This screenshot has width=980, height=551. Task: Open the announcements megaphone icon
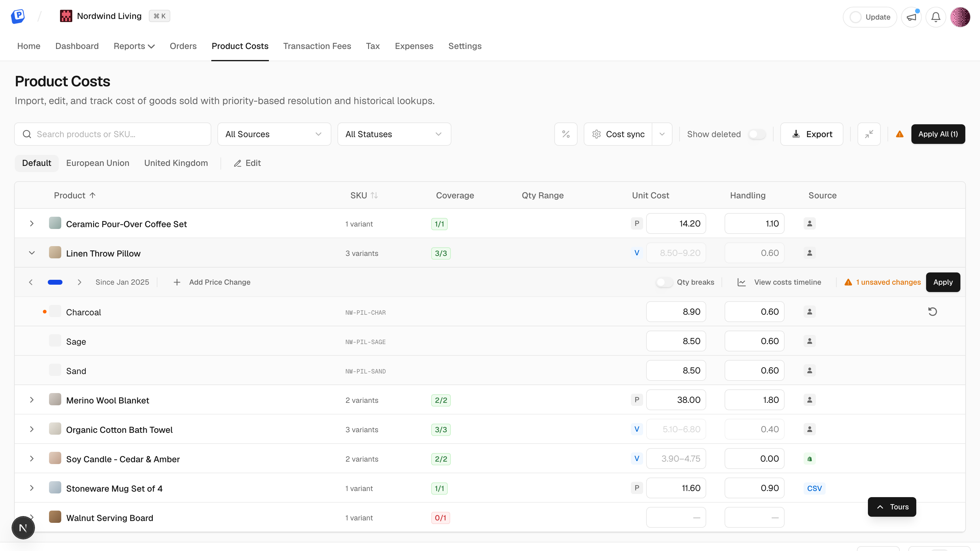(x=911, y=17)
